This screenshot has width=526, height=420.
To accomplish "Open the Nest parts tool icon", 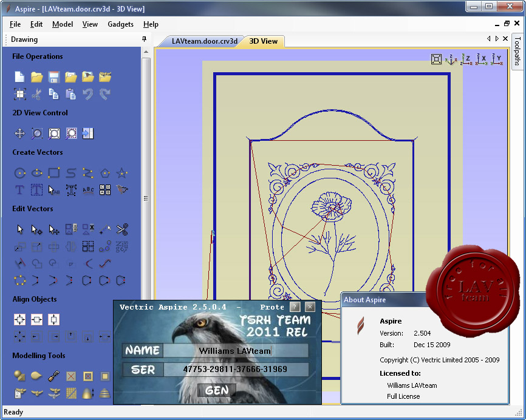I will [x=105, y=190].
